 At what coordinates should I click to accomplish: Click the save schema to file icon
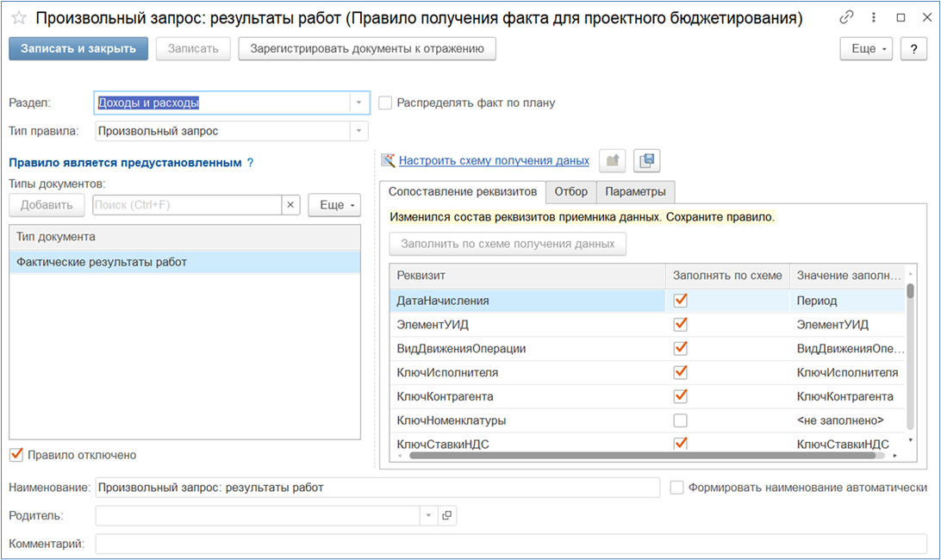pos(646,160)
